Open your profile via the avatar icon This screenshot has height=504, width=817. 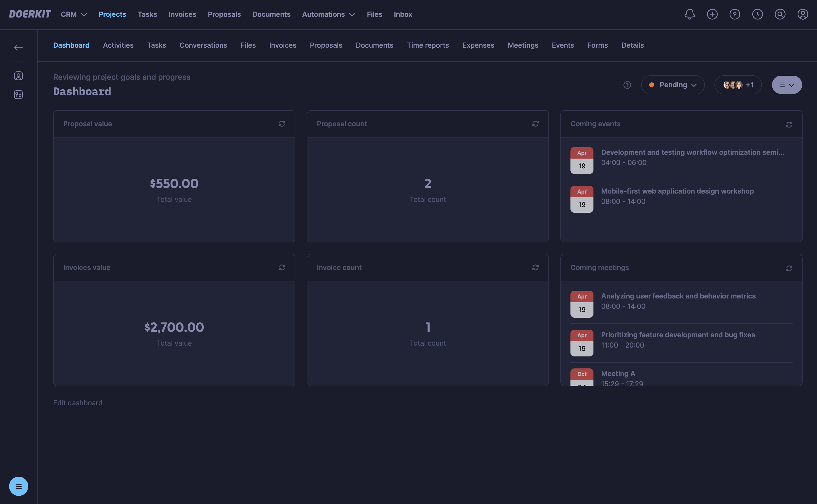[803, 14]
